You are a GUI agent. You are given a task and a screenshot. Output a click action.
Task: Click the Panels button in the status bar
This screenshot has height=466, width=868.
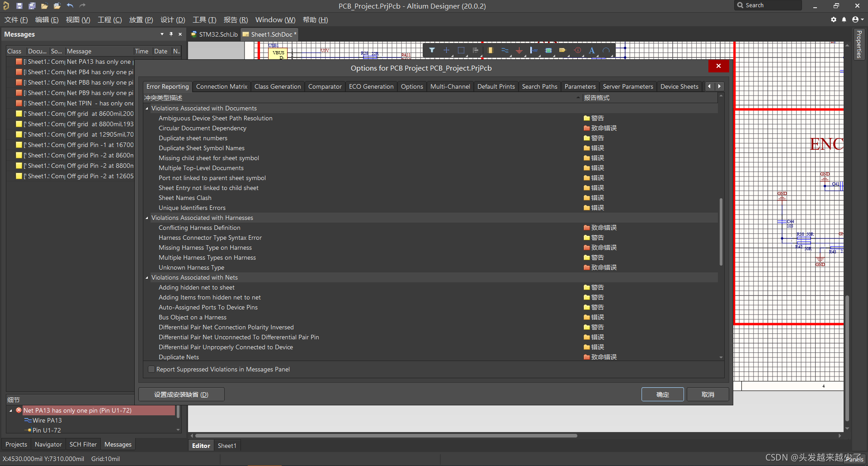point(854,459)
